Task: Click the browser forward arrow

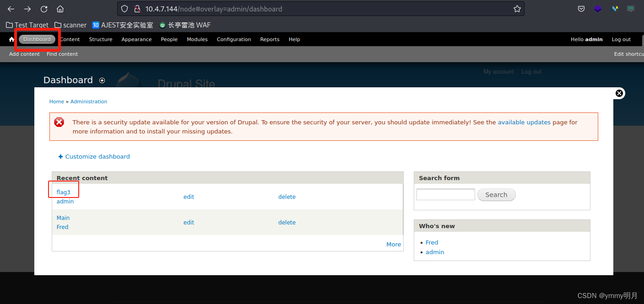Action: click(x=27, y=9)
